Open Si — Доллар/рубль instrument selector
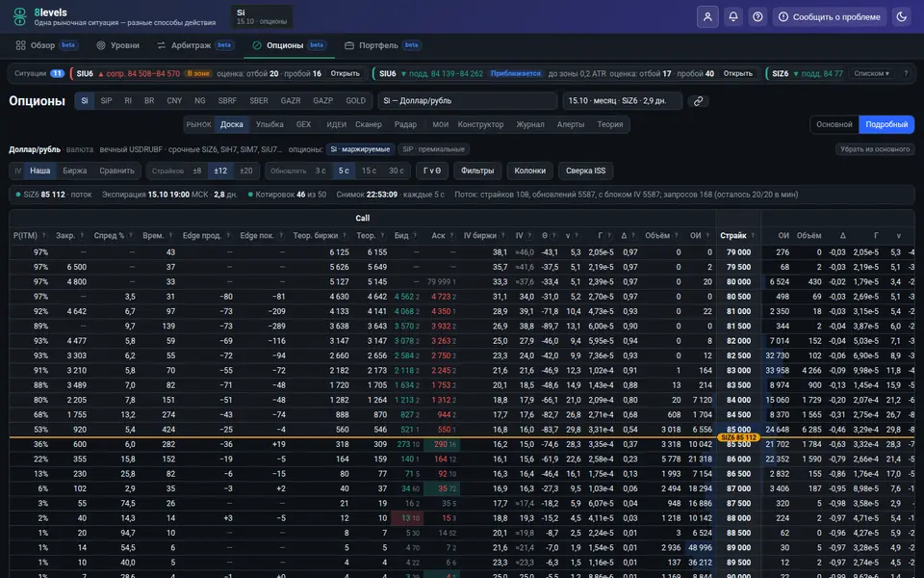The image size is (924, 578). (x=468, y=101)
